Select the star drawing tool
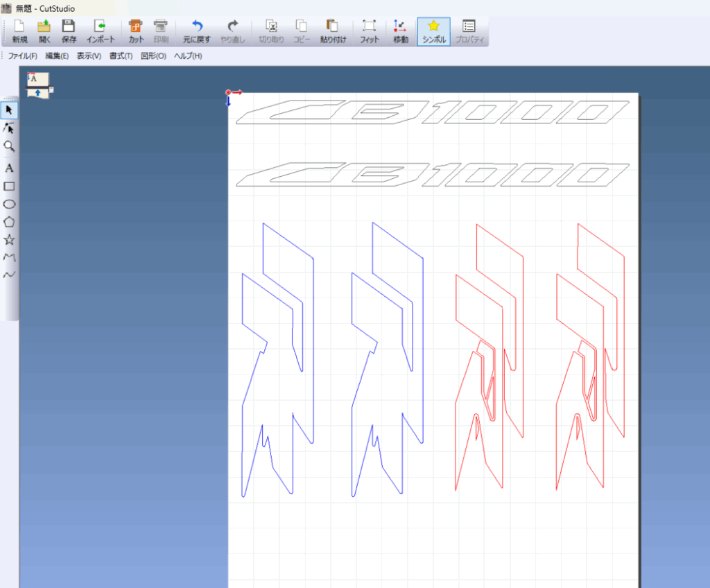The width and height of the screenshot is (710, 588). point(9,240)
